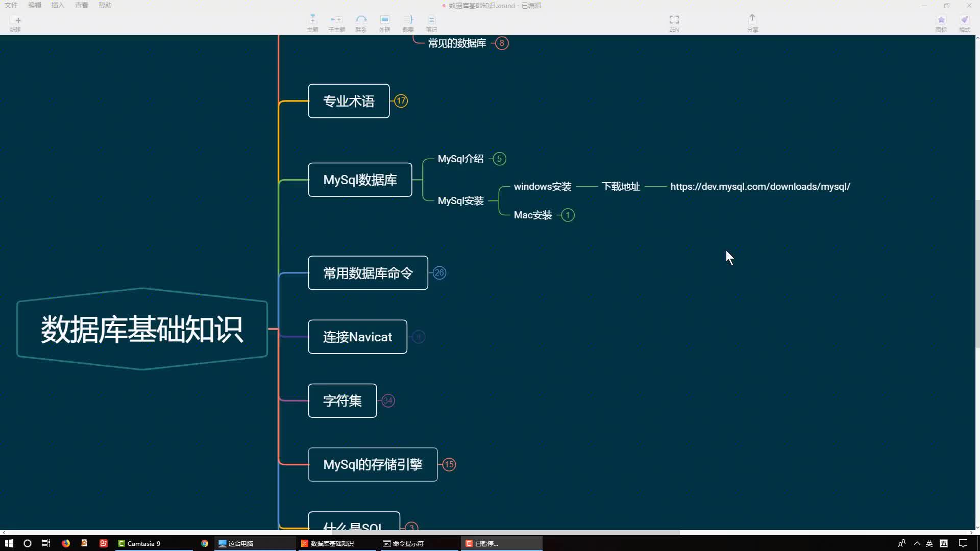Select the 专业术语 topic node

(x=349, y=101)
